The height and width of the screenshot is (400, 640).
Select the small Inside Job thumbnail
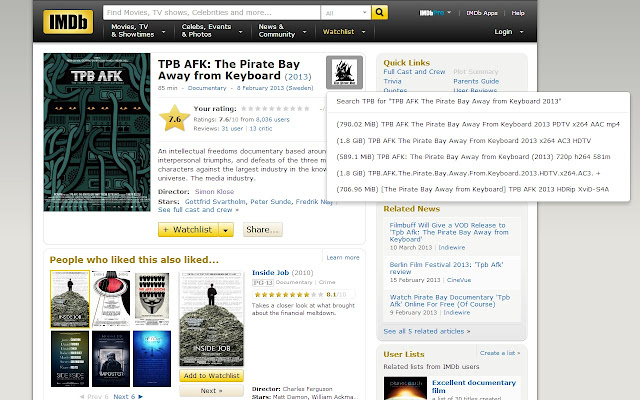(70, 299)
